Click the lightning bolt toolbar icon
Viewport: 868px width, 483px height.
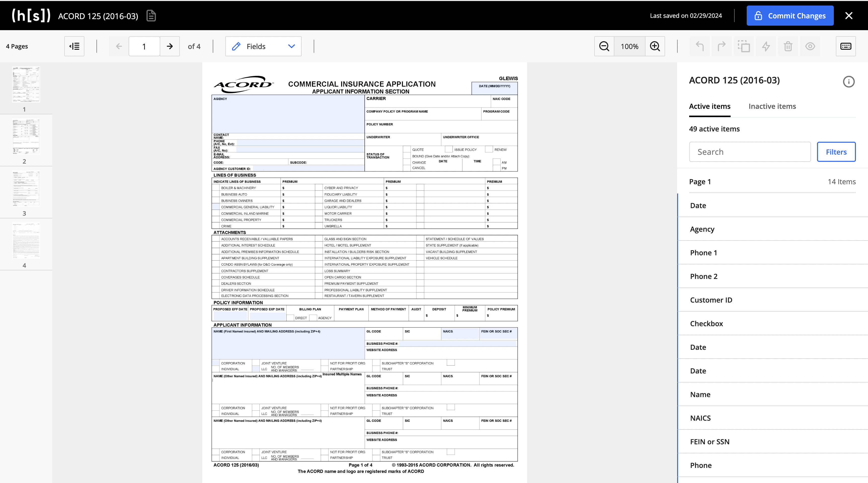pos(766,46)
